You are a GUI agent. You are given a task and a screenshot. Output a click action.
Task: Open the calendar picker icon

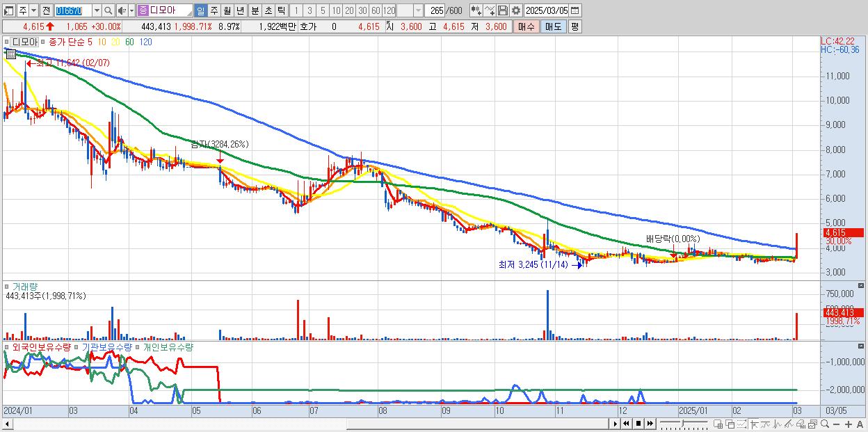pyautogui.click(x=575, y=10)
